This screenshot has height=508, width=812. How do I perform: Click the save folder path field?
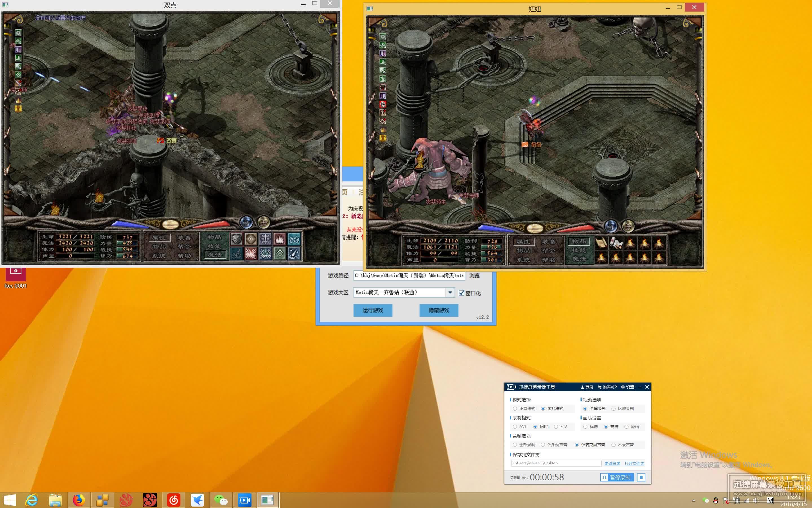pos(556,463)
